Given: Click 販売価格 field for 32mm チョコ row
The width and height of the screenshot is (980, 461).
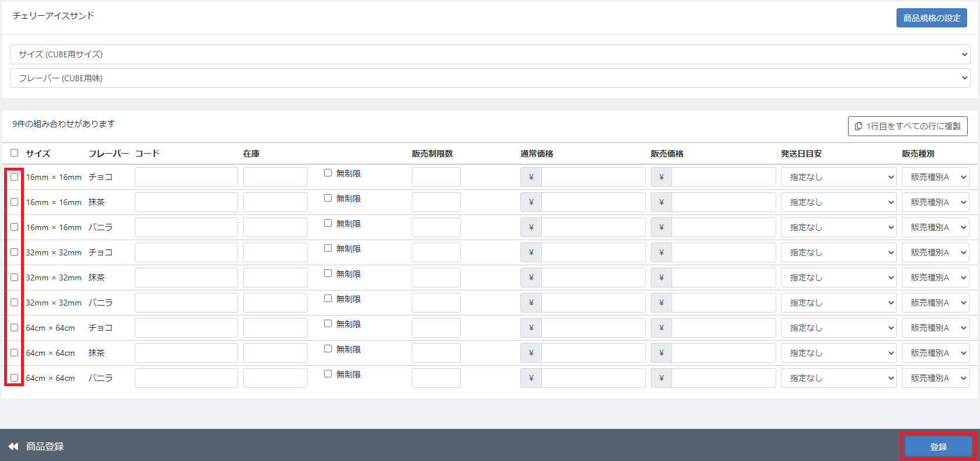Looking at the screenshot, I should click(724, 252).
